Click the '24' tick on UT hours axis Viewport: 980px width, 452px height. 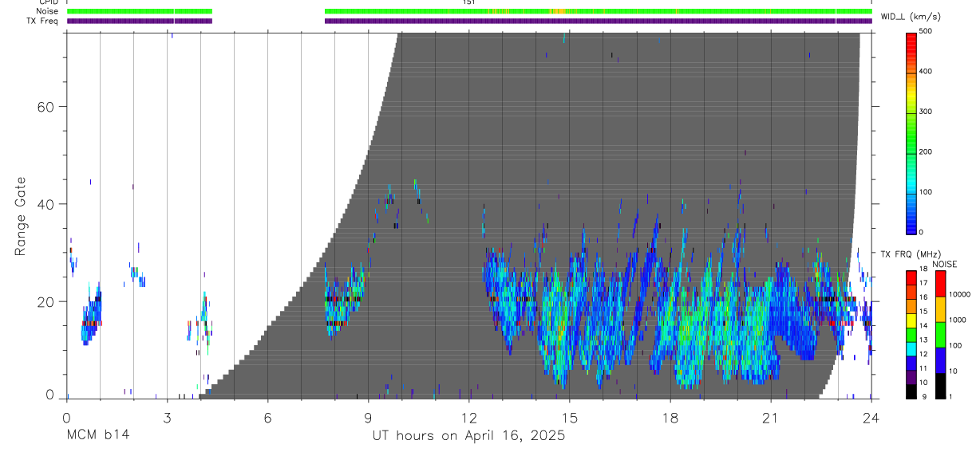pyautogui.click(x=871, y=417)
